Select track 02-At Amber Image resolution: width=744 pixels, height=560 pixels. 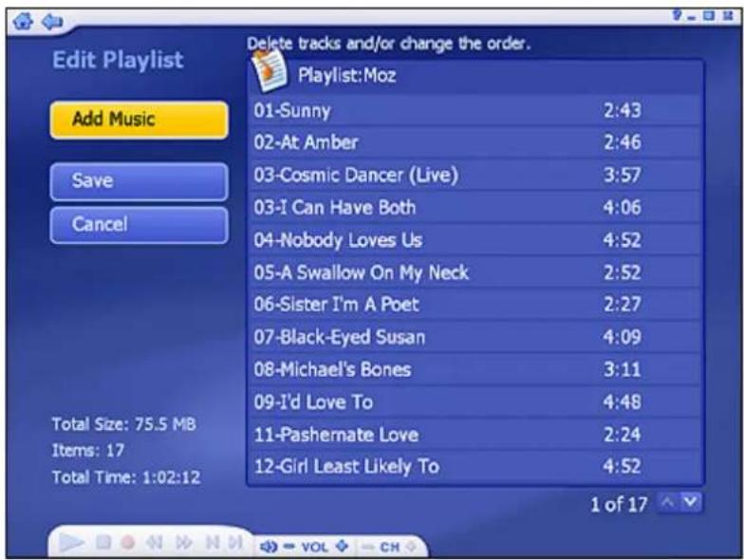pyautogui.click(x=474, y=142)
